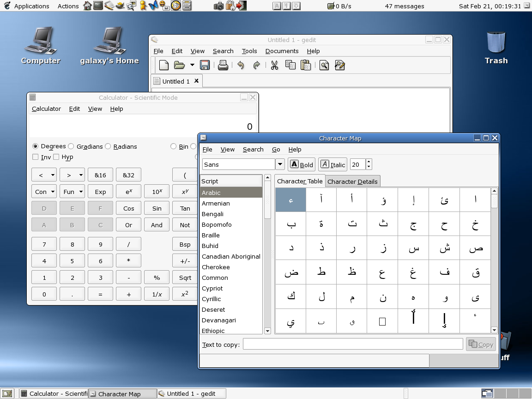Image resolution: width=532 pixels, height=399 pixels.
Task: Click the Find magnifier icon in gedit
Action: click(x=324, y=65)
